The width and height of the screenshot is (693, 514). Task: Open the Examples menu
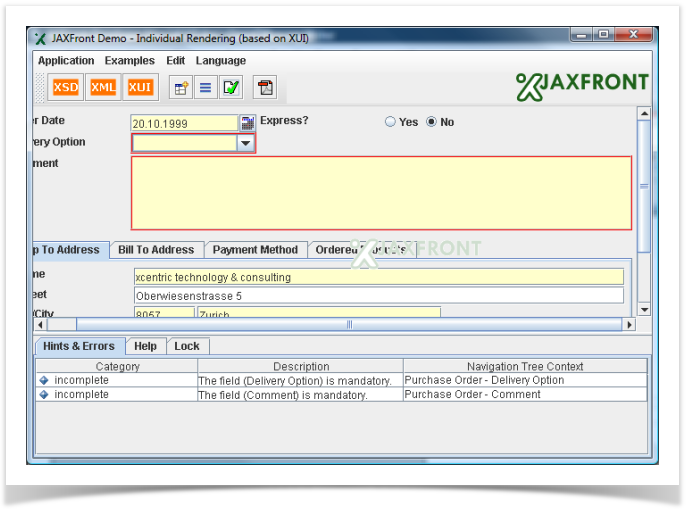(x=130, y=61)
